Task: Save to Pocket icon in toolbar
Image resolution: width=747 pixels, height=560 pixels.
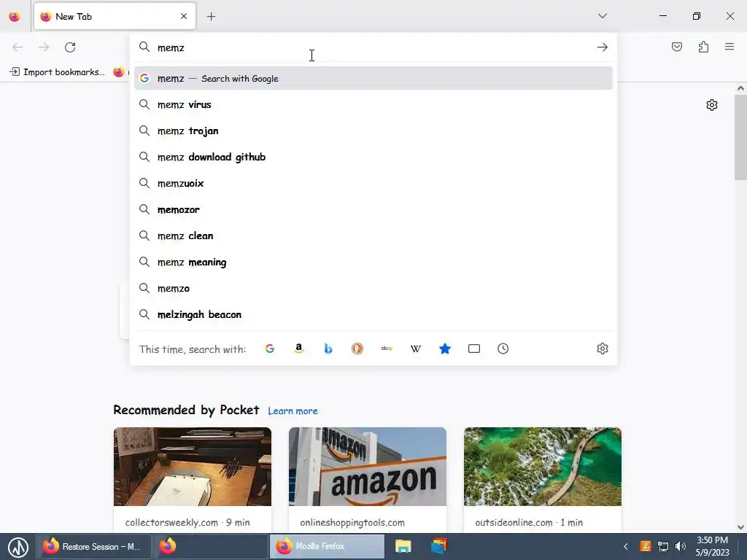Action: coord(676,47)
